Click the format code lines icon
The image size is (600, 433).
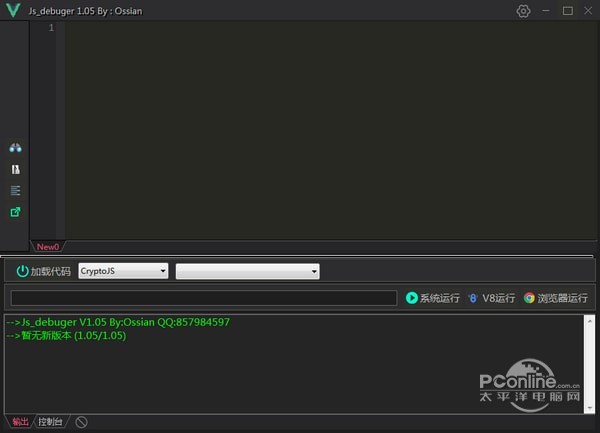coord(15,190)
